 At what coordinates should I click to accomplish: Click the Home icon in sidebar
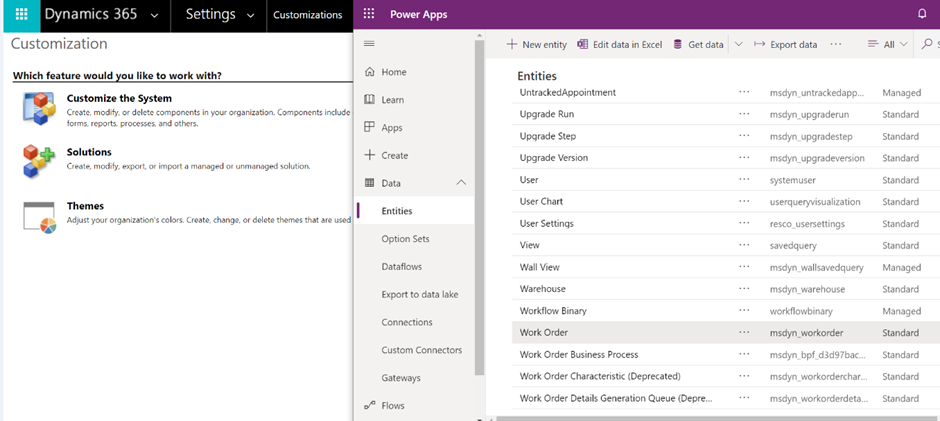[370, 72]
